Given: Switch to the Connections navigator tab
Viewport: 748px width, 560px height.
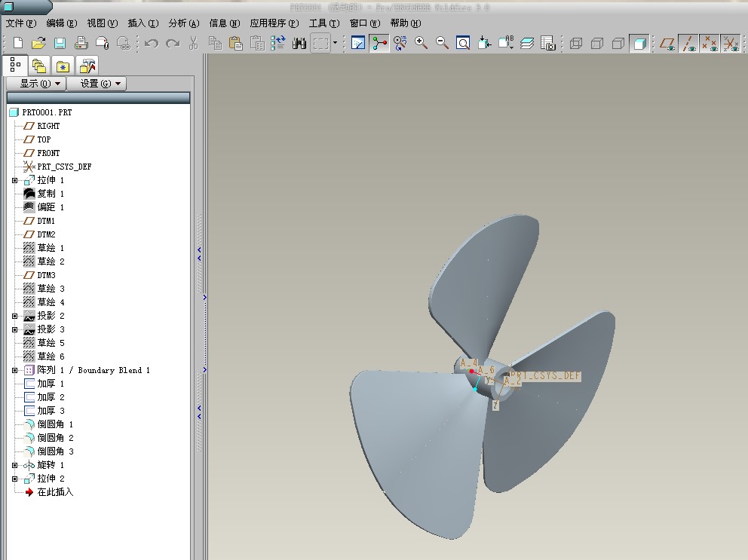Looking at the screenshot, I should point(87,66).
